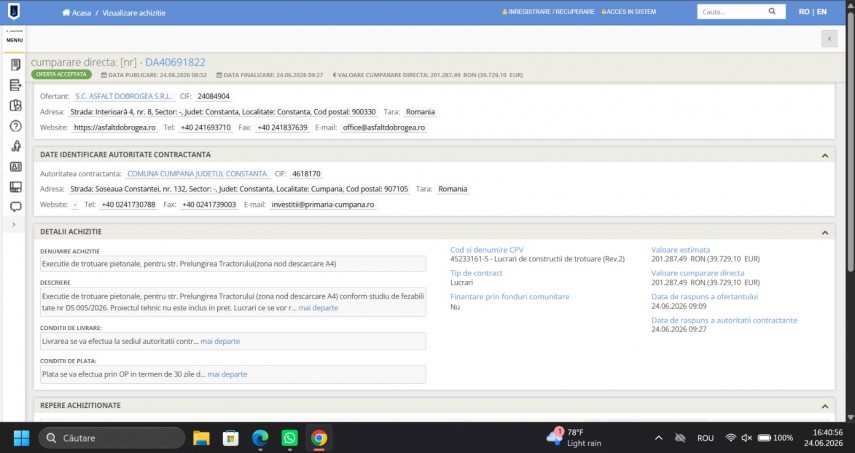The image size is (855, 453).
Task: Select Valoare estimata label
Action: tap(681, 250)
